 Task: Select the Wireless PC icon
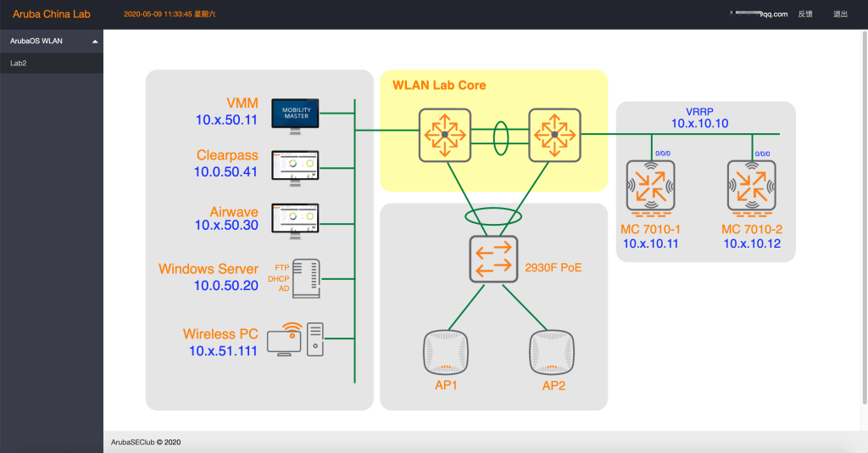(x=295, y=339)
